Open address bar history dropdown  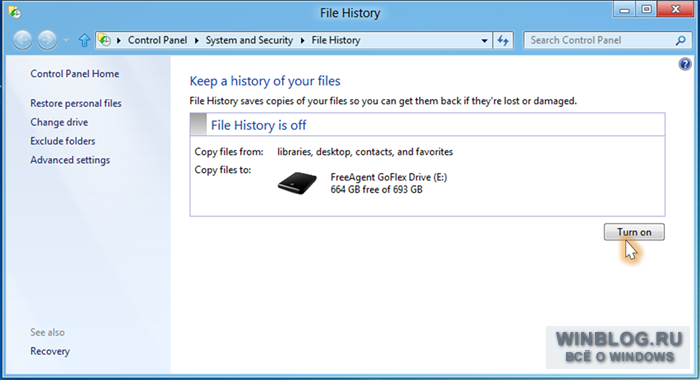pyautogui.click(x=484, y=41)
